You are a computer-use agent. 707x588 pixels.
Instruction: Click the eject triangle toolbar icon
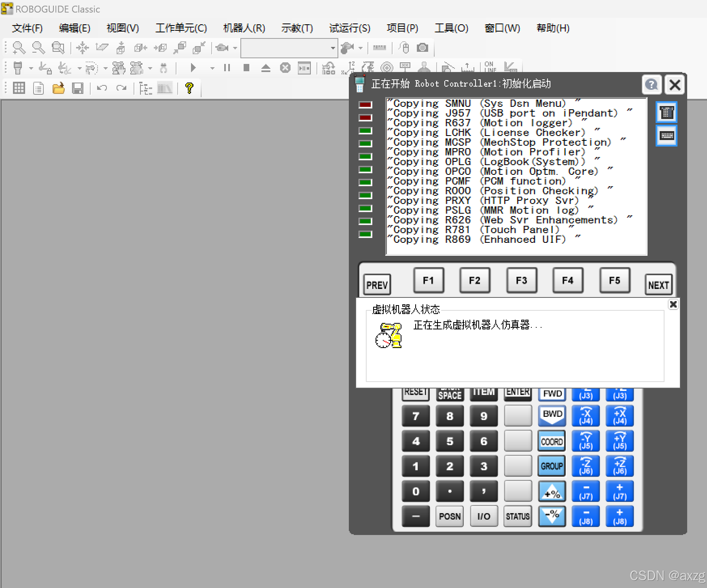[x=265, y=68]
